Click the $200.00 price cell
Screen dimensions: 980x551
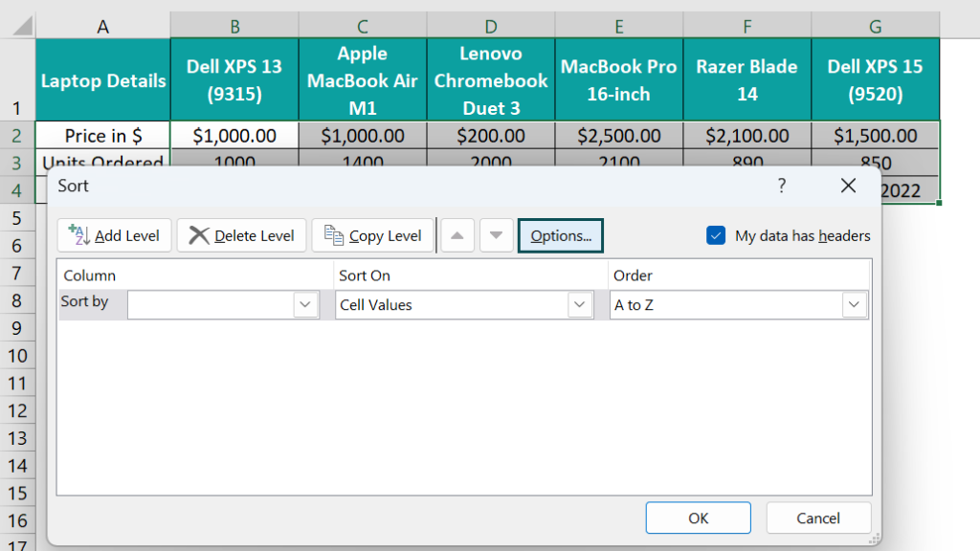[x=491, y=136]
